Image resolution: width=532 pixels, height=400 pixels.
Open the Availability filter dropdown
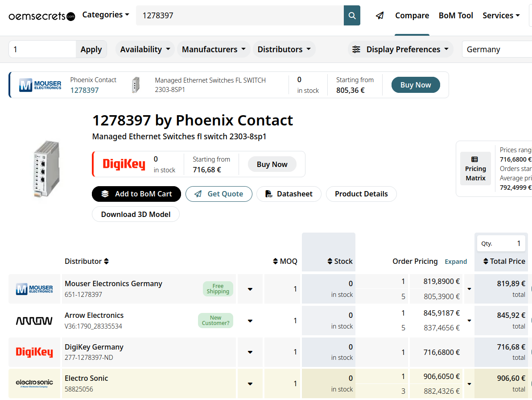(145, 50)
